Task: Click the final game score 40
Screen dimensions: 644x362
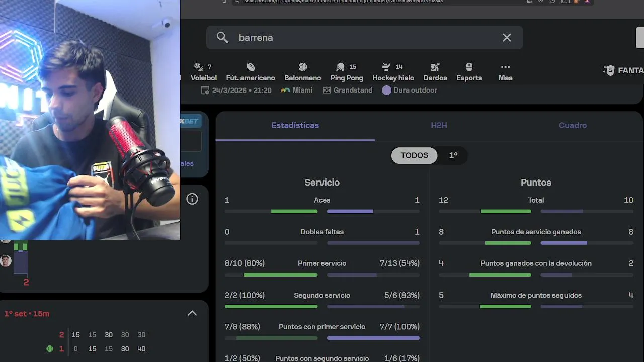Action: click(x=141, y=349)
